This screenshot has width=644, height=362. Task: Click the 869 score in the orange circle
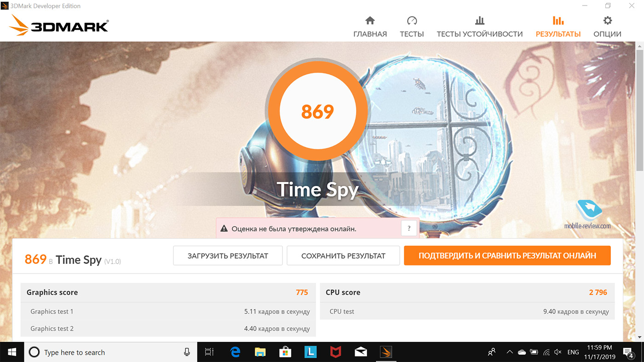click(317, 112)
